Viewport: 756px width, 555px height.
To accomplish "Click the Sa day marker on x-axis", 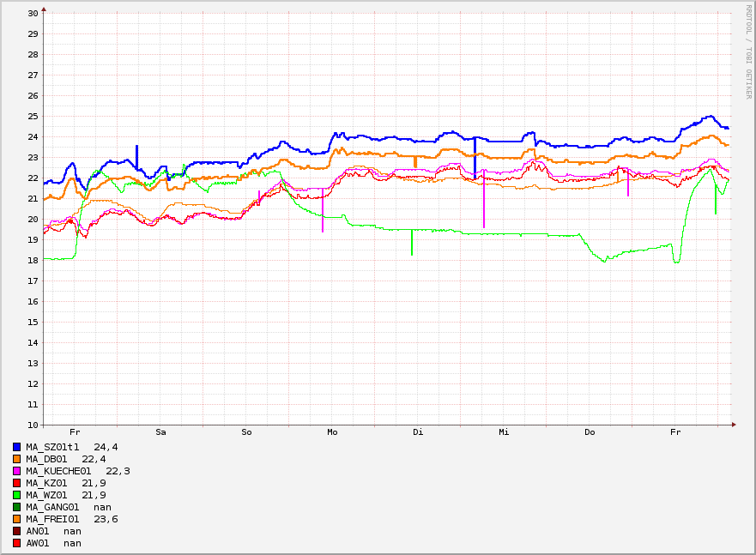I will (160, 432).
